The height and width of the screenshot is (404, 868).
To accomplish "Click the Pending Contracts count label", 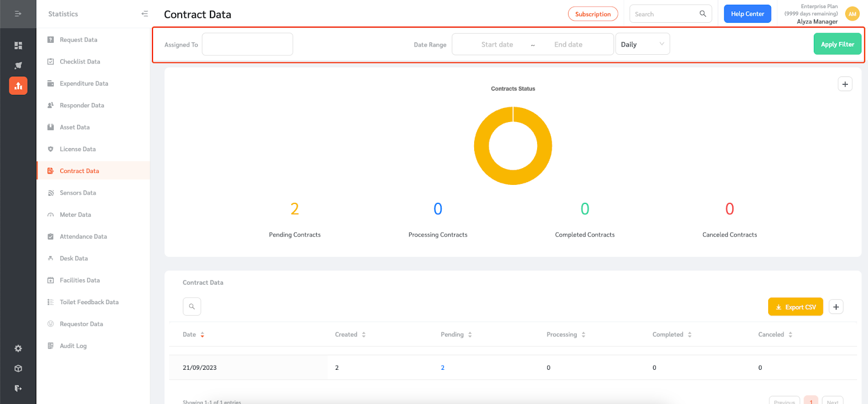I will tap(295, 235).
